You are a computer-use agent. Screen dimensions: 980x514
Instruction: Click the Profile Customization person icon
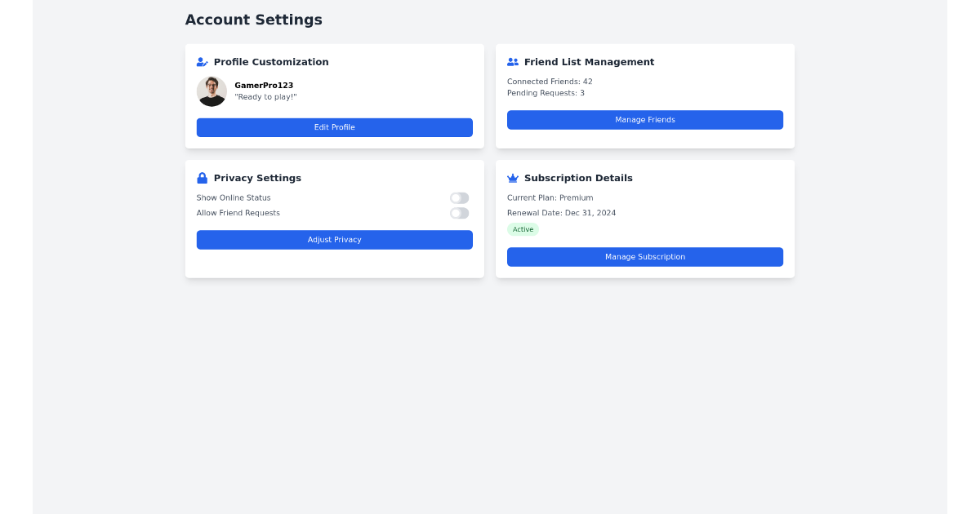pyautogui.click(x=201, y=61)
